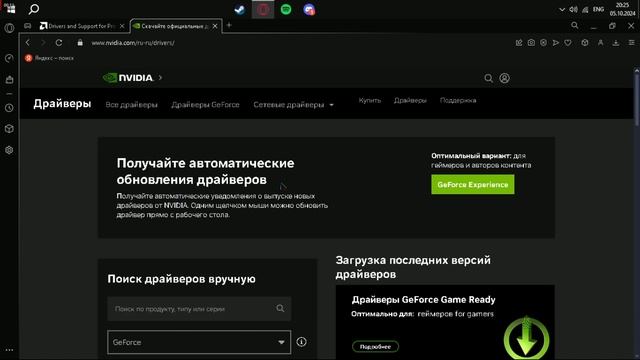This screenshot has height=360, width=640.
Task: Open the tab search magnifier in title bar
Action: (x=575, y=25)
